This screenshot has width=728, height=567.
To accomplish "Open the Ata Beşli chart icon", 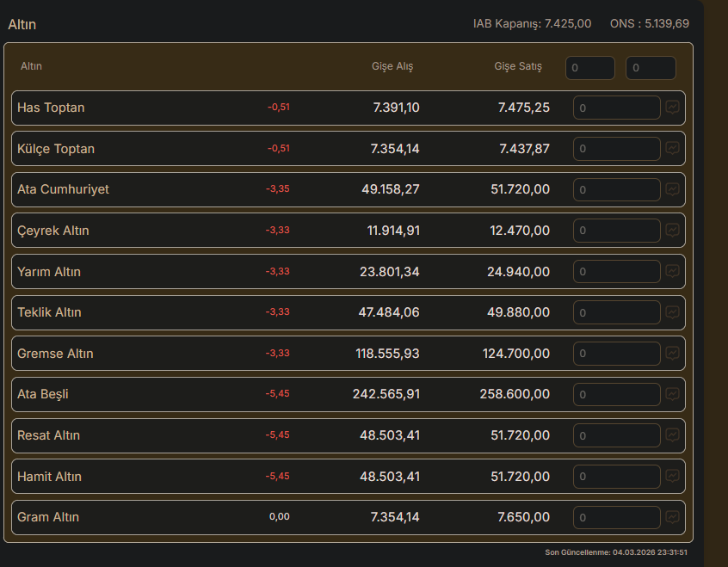I will (x=672, y=394).
